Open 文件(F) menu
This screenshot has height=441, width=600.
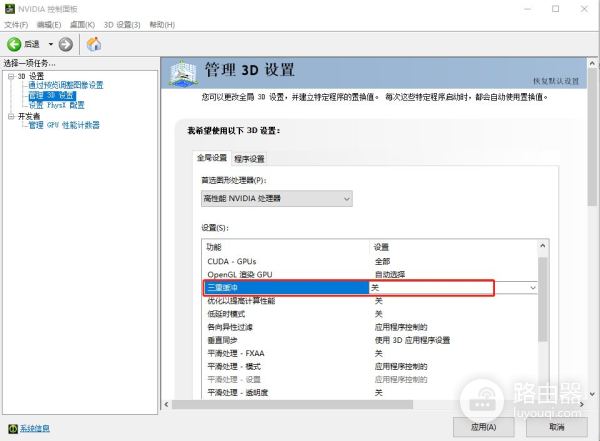[16, 25]
